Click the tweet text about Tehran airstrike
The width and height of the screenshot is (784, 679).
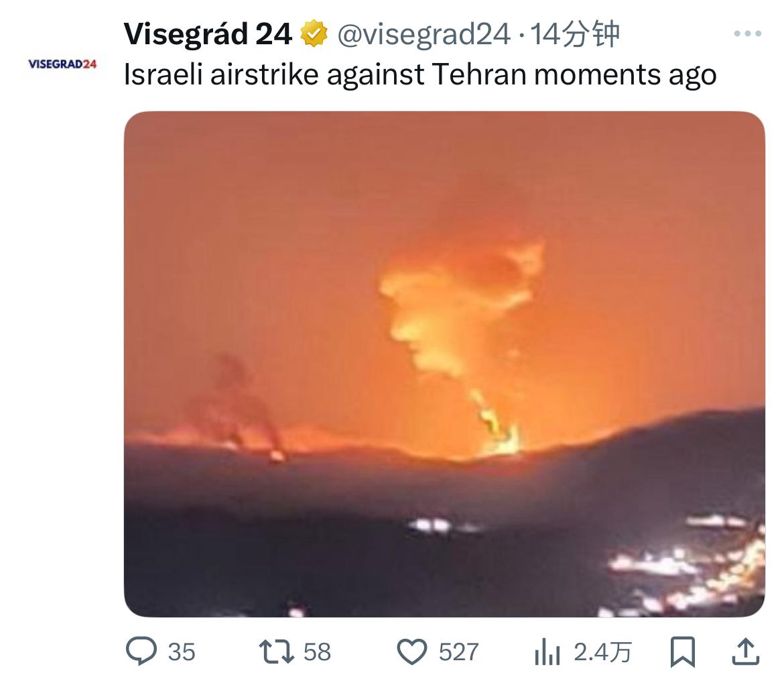pos(420,75)
